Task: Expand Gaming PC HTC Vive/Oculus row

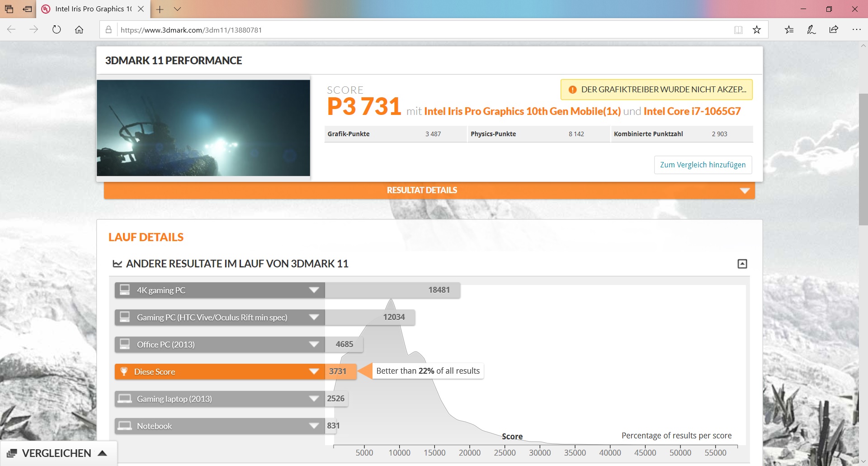Action: point(314,317)
